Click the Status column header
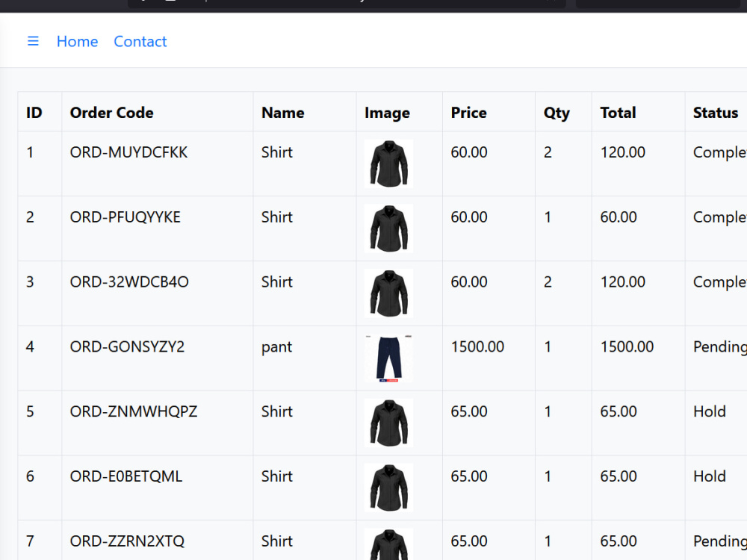Image resolution: width=747 pixels, height=560 pixels. pos(716,112)
